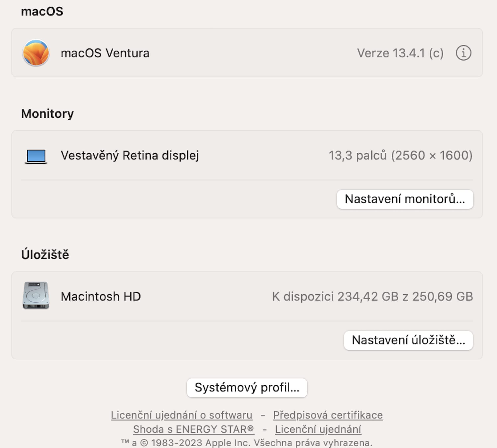Click the built-in display laptop icon

coord(36,156)
